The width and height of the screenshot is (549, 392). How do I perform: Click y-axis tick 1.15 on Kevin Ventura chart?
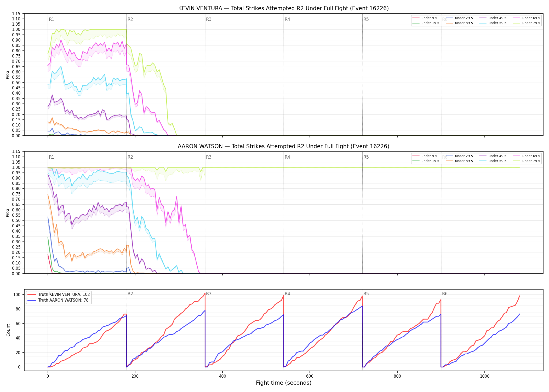pos(16,14)
